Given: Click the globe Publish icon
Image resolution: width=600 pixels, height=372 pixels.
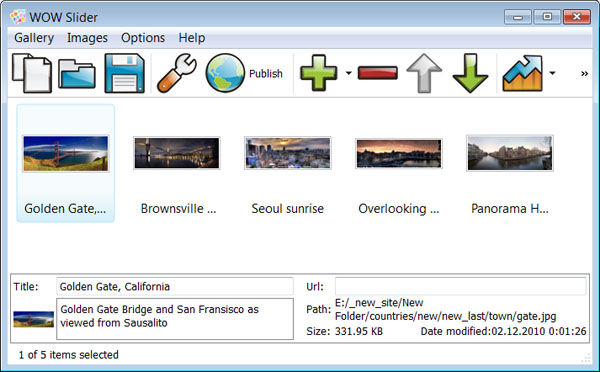Looking at the screenshot, I should point(225,73).
